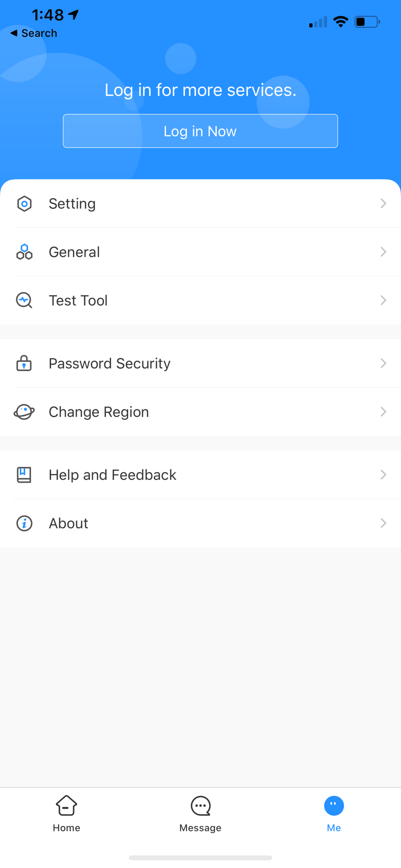Viewport: 401px width, 868px height.
Task: Open the Help and Feedback label
Action: coord(113,475)
